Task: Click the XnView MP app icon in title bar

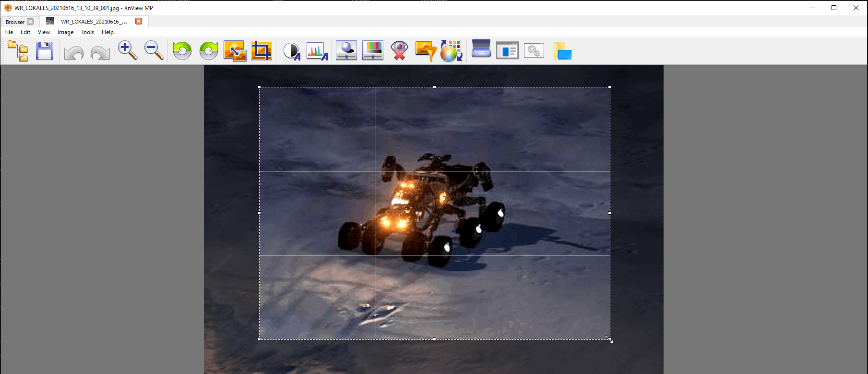Action: (8, 8)
